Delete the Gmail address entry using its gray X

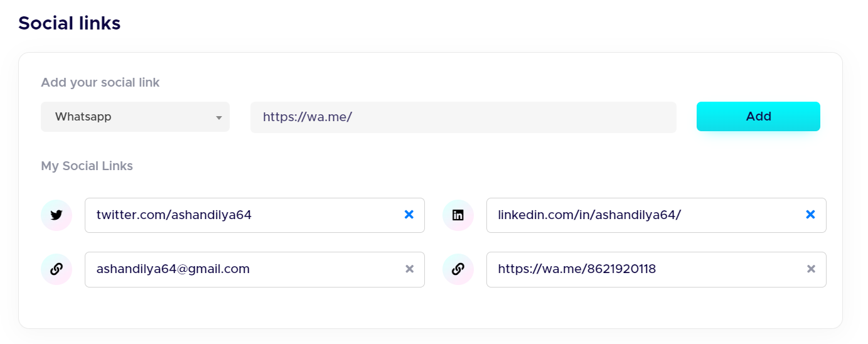[409, 269]
